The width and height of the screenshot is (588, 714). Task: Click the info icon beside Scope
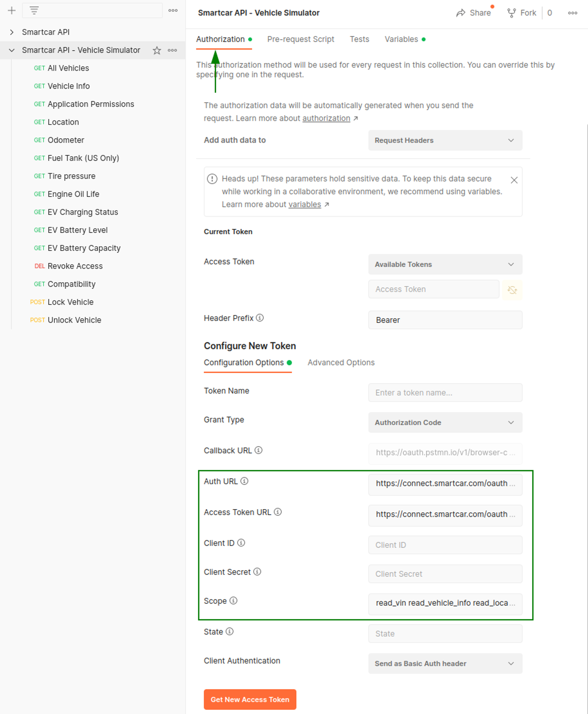tap(233, 600)
